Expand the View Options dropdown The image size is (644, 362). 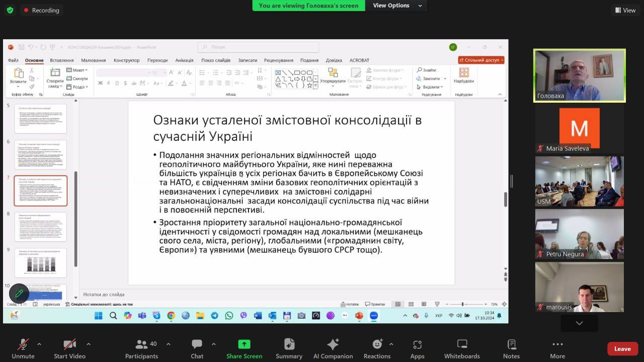pyautogui.click(x=395, y=6)
